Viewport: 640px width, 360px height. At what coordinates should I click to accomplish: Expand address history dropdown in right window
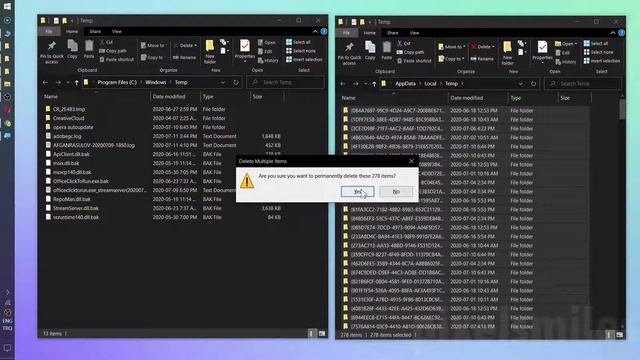[520, 84]
